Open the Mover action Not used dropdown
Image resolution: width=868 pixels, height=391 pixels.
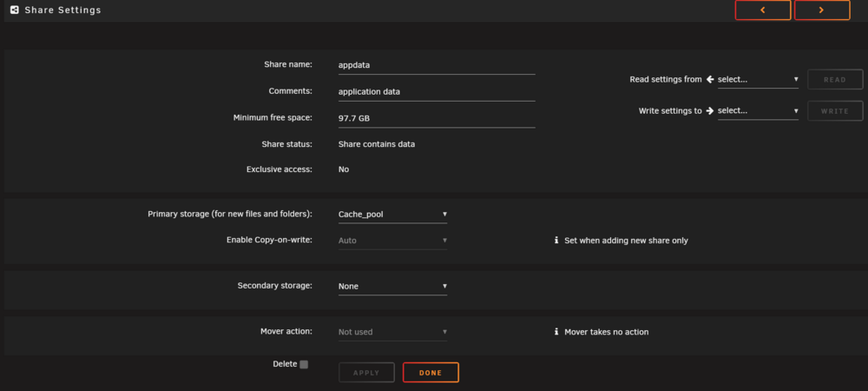pyautogui.click(x=392, y=332)
